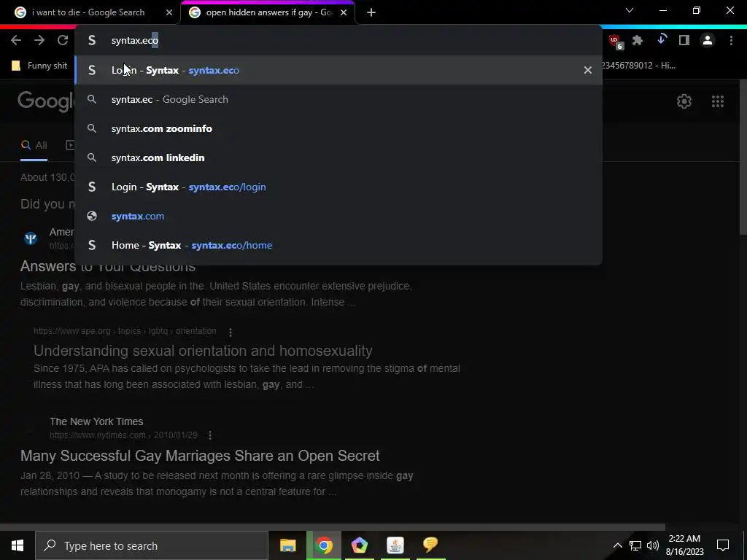Viewport: 747px width, 560px height.
Task: Open the Chrome profile avatar
Action: pos(708,41)
